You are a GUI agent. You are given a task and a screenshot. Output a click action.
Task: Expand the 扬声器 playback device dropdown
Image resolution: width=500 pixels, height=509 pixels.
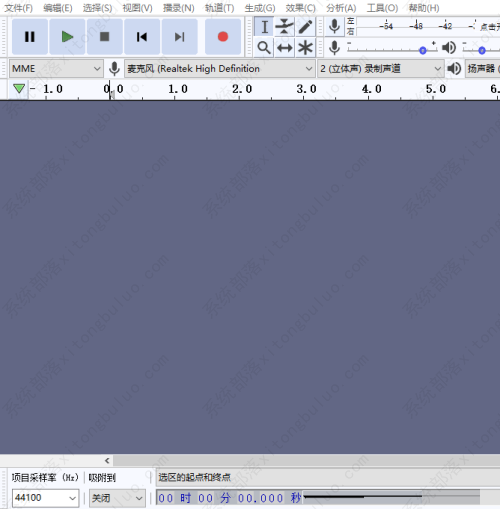(x=482, y=69)
